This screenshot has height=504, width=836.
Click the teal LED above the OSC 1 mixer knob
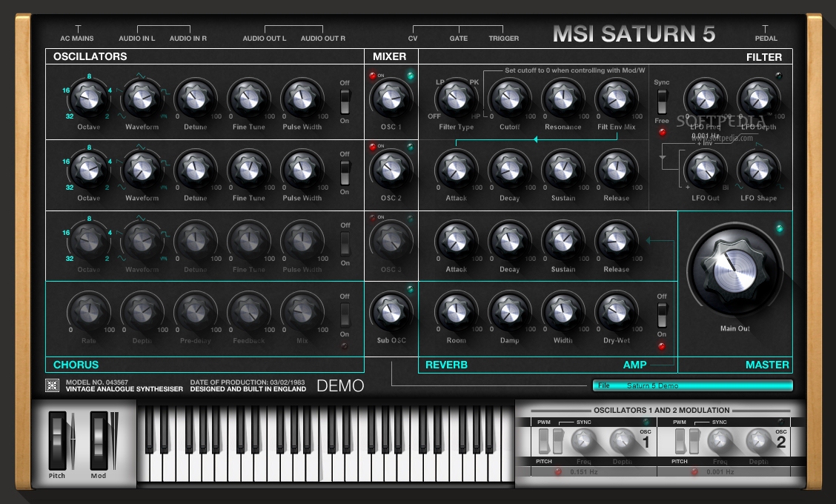tap(411, 76)
